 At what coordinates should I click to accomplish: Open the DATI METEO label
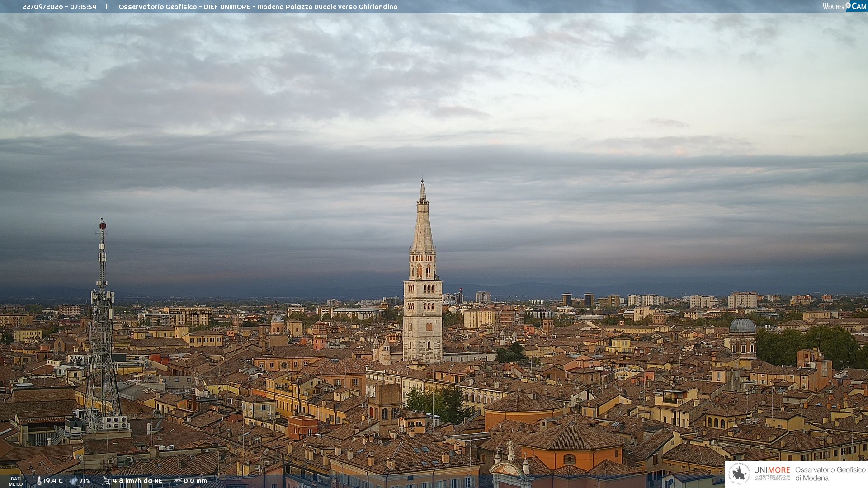click(16, 481)
